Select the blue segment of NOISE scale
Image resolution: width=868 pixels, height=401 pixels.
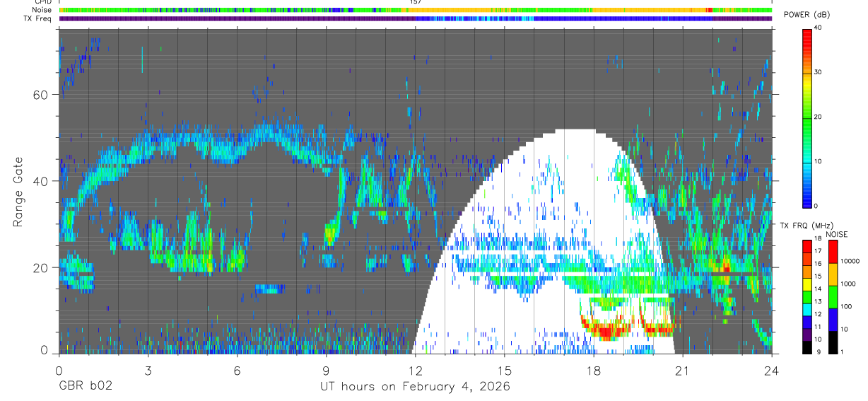833,320
